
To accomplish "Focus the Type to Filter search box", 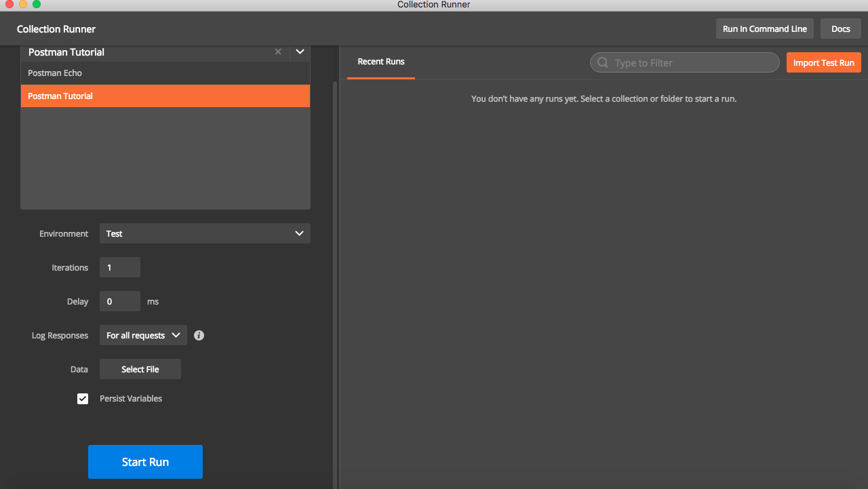I will pos(692,63).
